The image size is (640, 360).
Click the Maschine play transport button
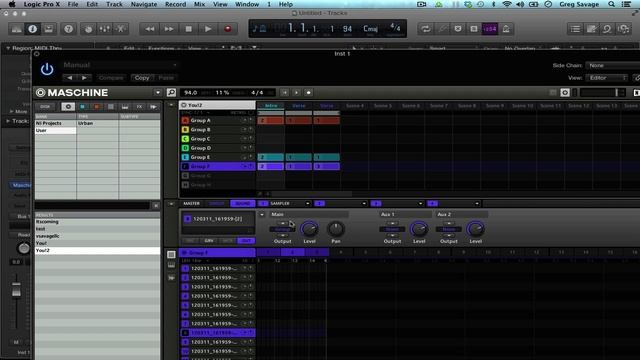coord(297,93)
